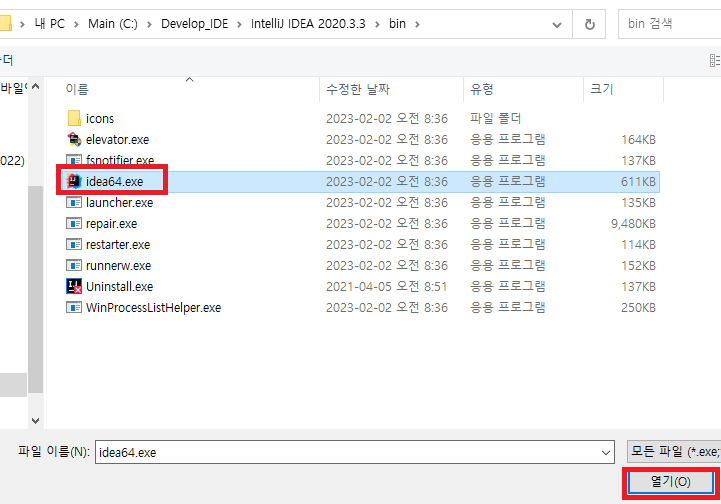The height and width of the screenshot is (504, 721).
Task: Sort by 이름 column header
Action: pos(77,89)
